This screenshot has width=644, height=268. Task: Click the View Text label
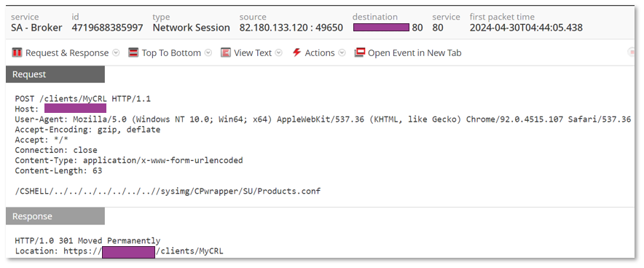253,53
